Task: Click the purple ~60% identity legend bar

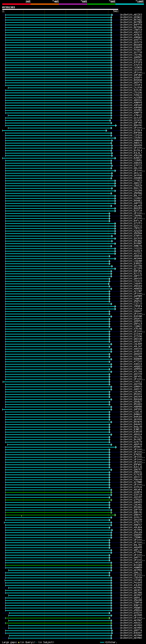Action: tap(73, 4)
